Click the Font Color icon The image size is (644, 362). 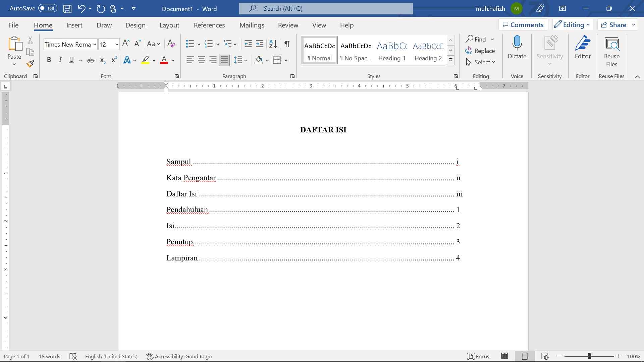pos(164,60)
